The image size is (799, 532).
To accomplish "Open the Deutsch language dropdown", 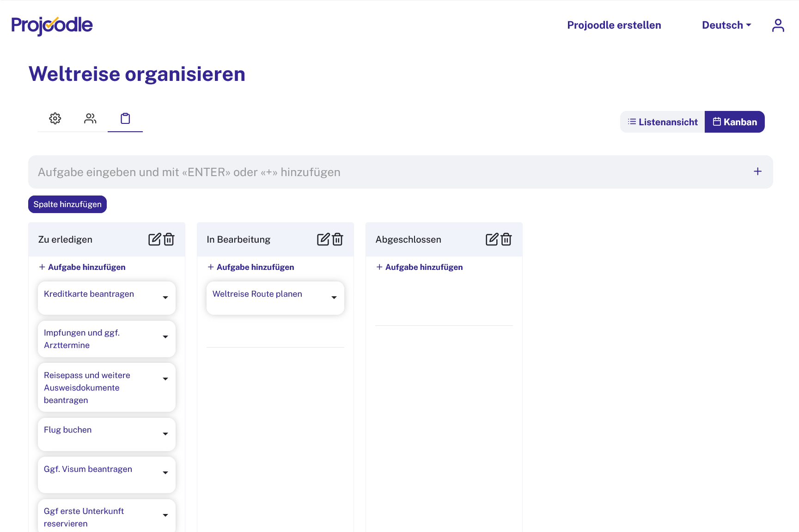I will [x=726, y=25].
